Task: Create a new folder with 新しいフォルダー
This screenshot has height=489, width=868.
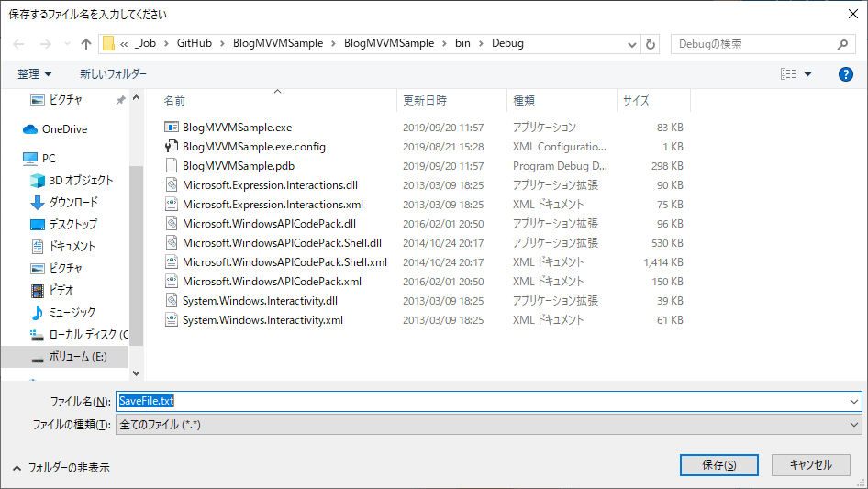Action: point(113,73)
